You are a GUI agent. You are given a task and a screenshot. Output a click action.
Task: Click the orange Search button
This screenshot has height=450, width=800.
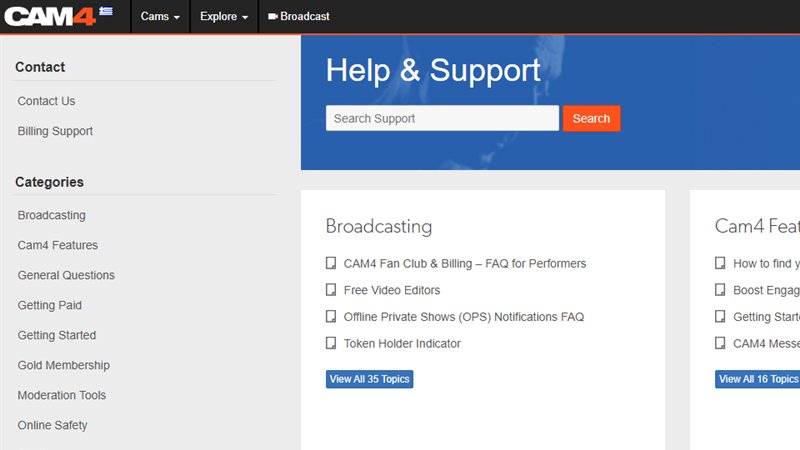(x=591, y=118)
